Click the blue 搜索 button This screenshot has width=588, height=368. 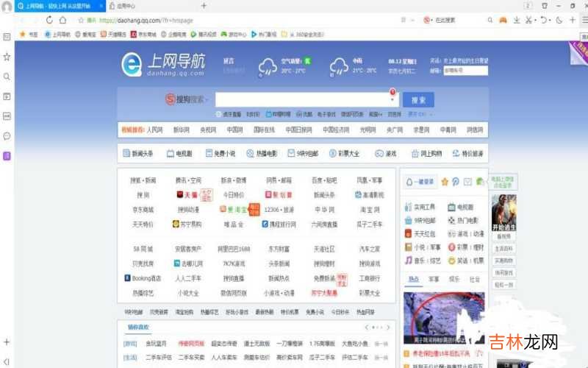[x=417, y=100]
